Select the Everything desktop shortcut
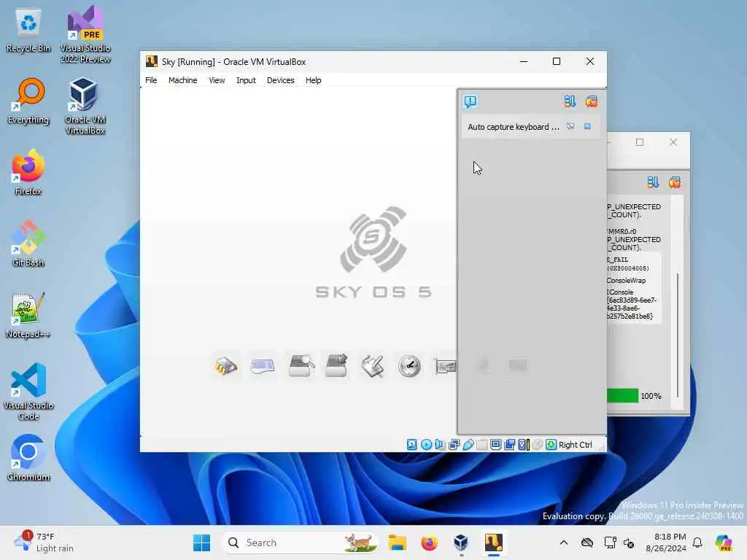Image resolution: width=747 pixels, height=560 pixels. 28,101
